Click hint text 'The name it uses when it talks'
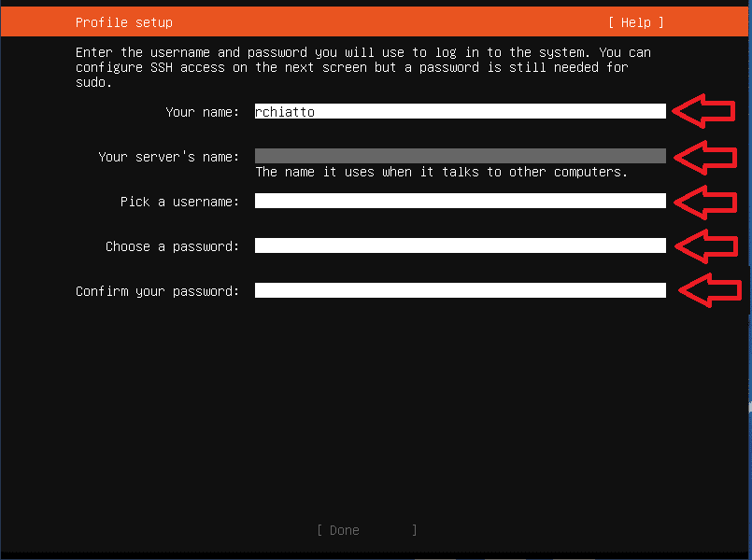This screenshot has height=560, width=752. tap(367, 172)
